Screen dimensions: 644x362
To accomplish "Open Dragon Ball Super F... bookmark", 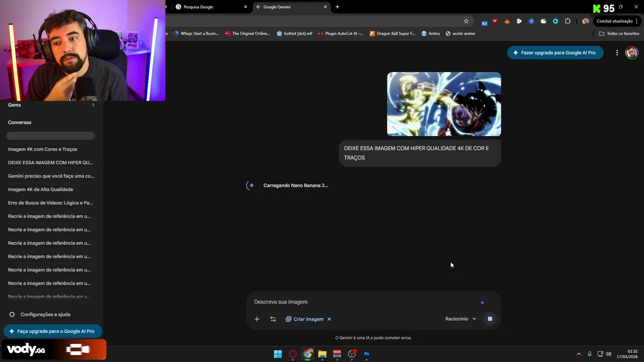I will tap(392, 34).
